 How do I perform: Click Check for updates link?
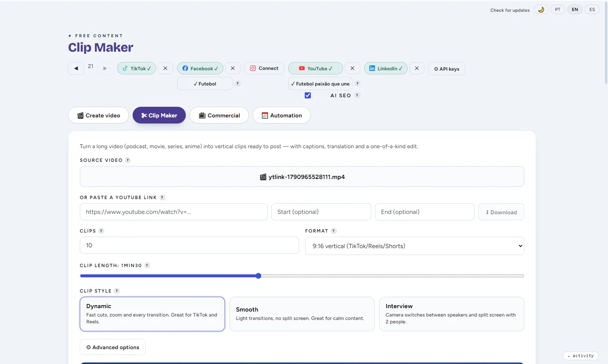coord(510,10)
